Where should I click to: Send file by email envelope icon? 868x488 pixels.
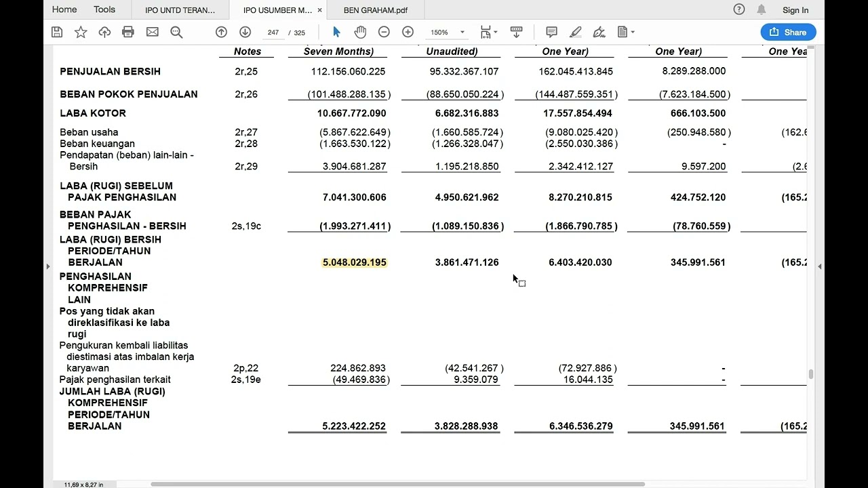click(152, 32)
